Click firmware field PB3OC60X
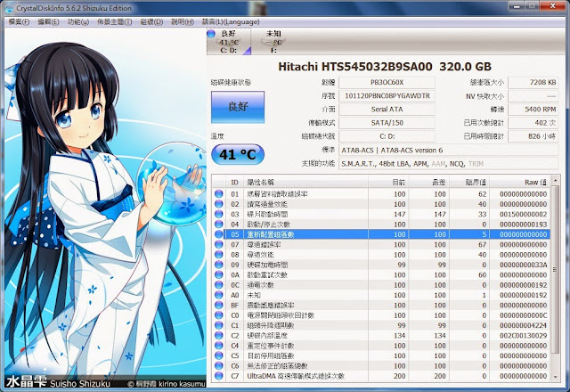Image resolution: width=570 pixels, height=392 pixels. [387, 83]
